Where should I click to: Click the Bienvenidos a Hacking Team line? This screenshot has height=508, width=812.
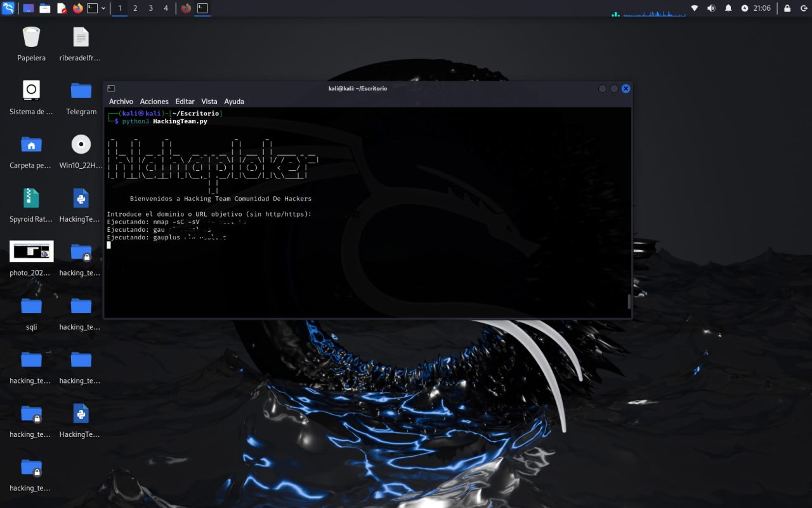tap(221, 199)
